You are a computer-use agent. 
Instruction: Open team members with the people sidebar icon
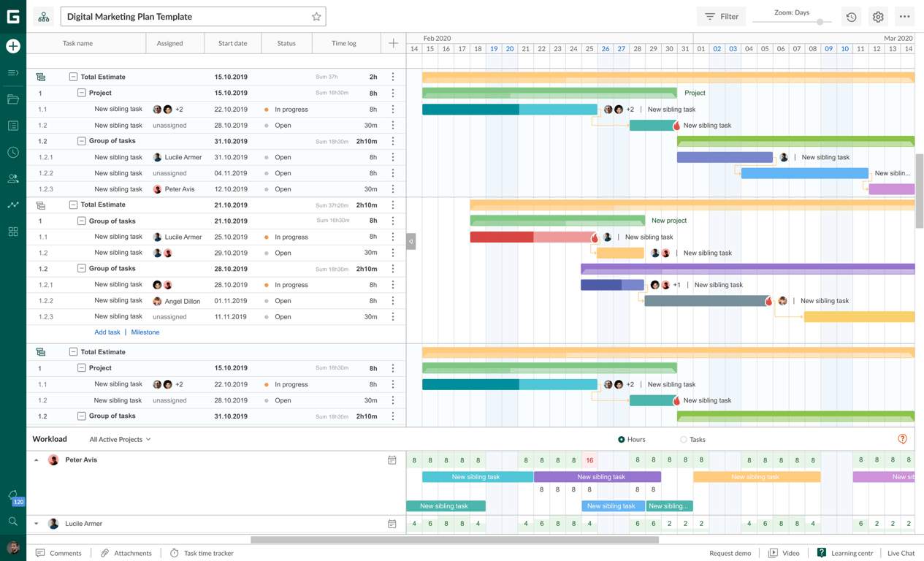[14, 178]
